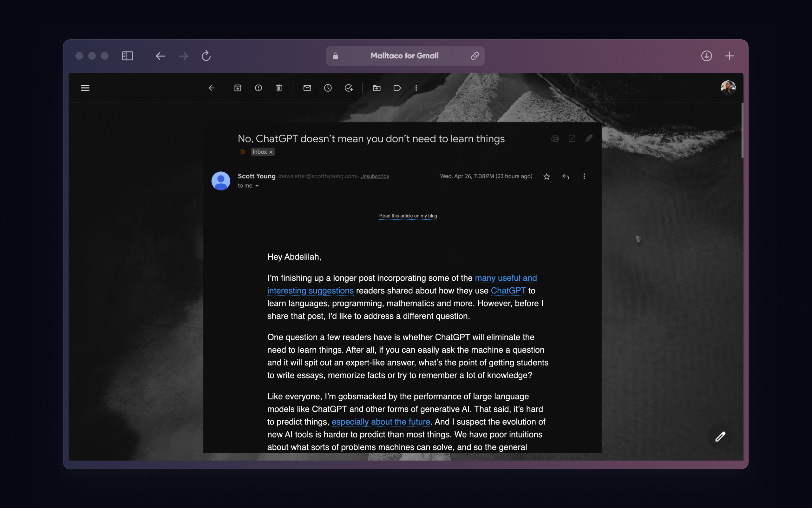Click the Mailtaco for Gmail address bar
Viewport: 812px width, 508px height.
click(405, 56)
